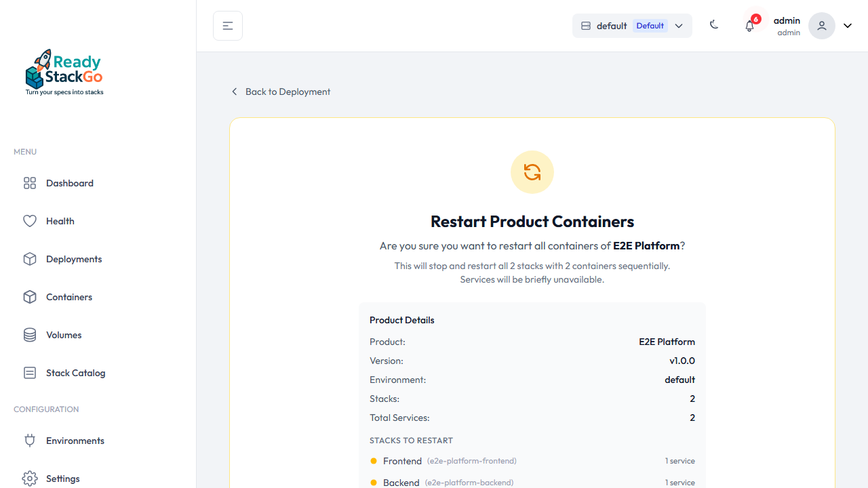Toggle dark mode with the moon icon

click(x=714, y=24)
